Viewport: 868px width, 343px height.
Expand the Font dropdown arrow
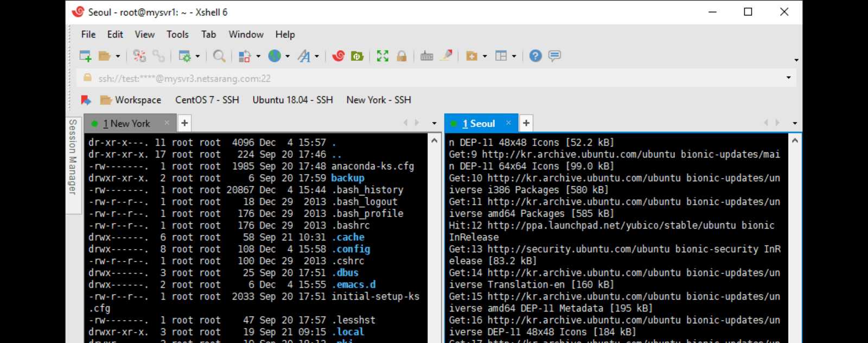coord(317,56)
